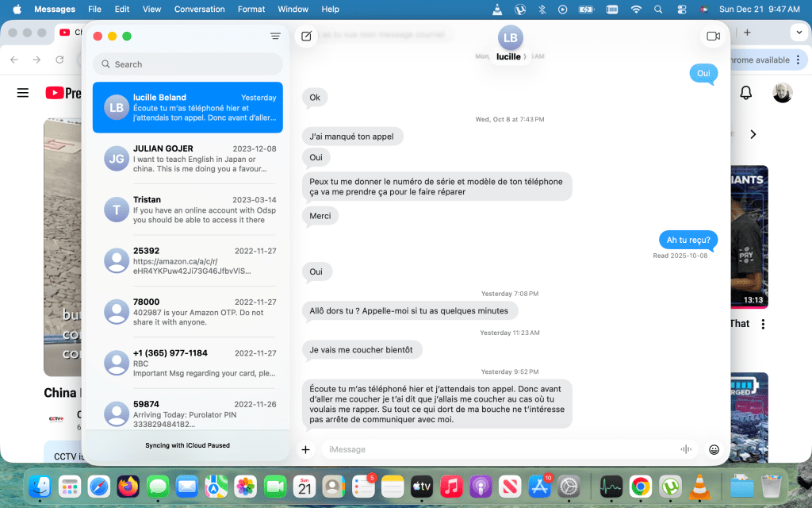Click the compose new message icon

point(306,36)
